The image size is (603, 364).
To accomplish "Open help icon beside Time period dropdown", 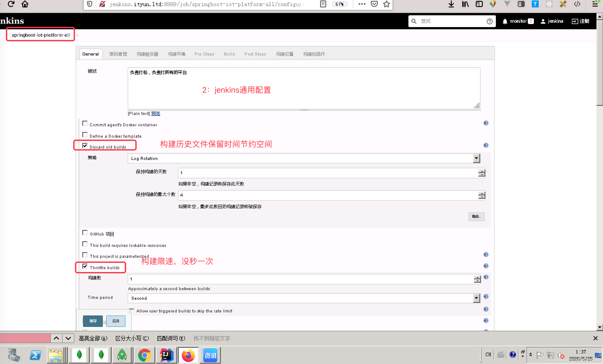I will 486,297.
